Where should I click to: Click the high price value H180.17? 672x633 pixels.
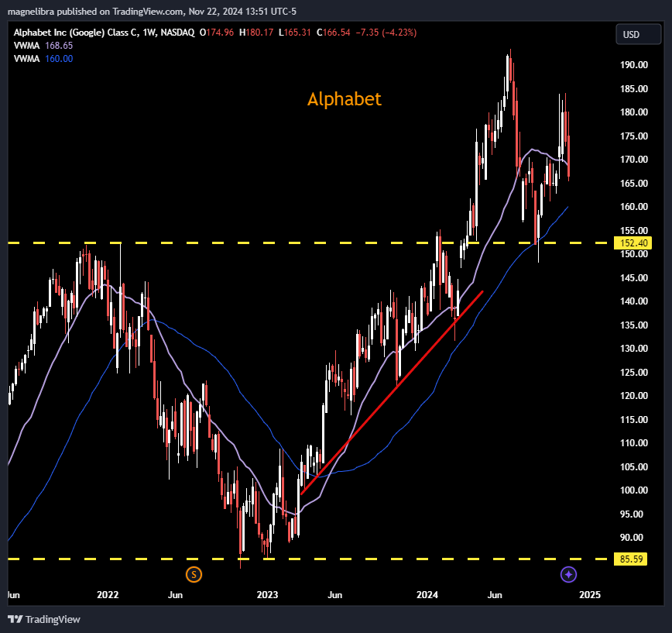[256, 33]
